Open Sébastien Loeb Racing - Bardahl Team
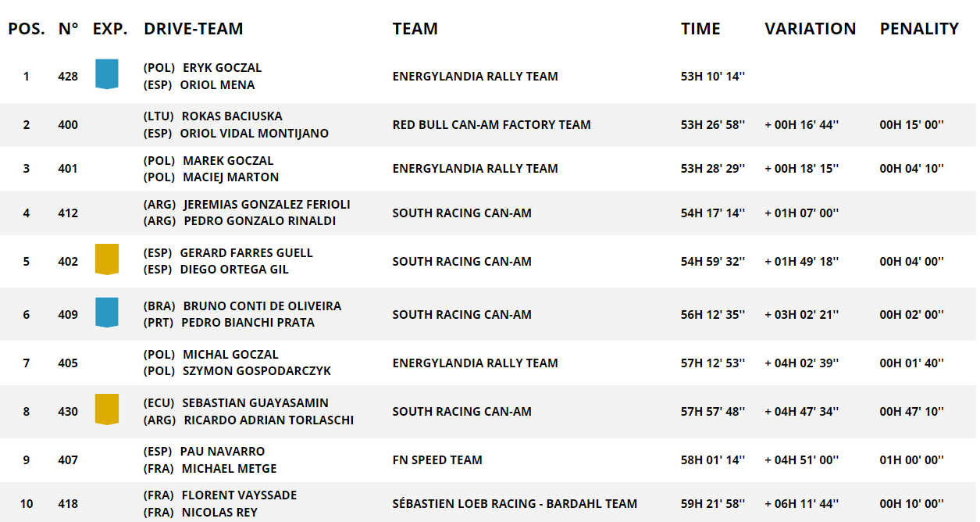 pyautogui.click(x=515, y=504)
